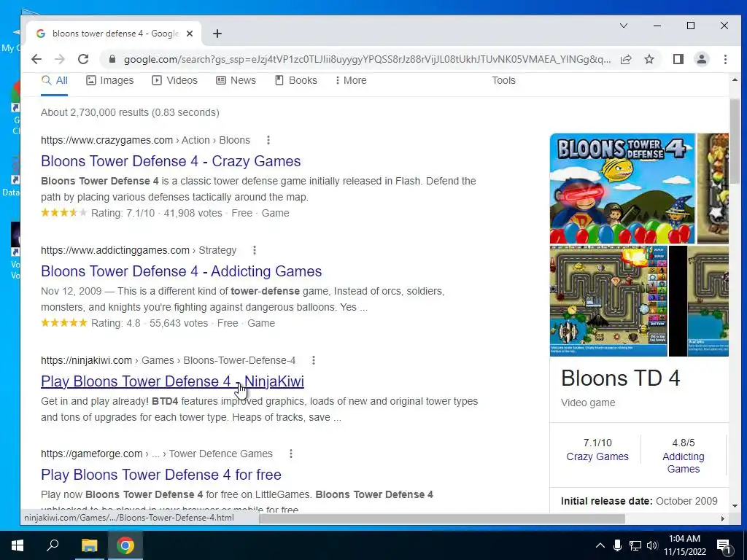747x560 pixels.
Task: Click the About 2,730,000 results text
Action: (x=130, y=112)
